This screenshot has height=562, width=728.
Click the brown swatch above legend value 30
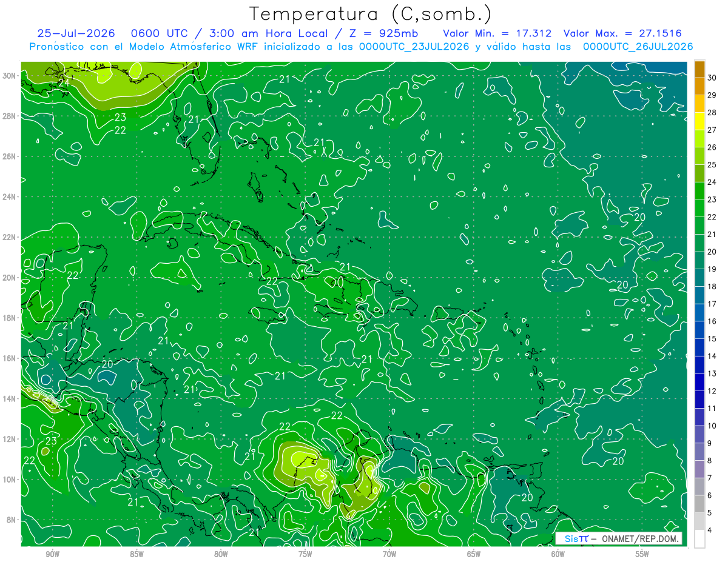coord(699,69)
